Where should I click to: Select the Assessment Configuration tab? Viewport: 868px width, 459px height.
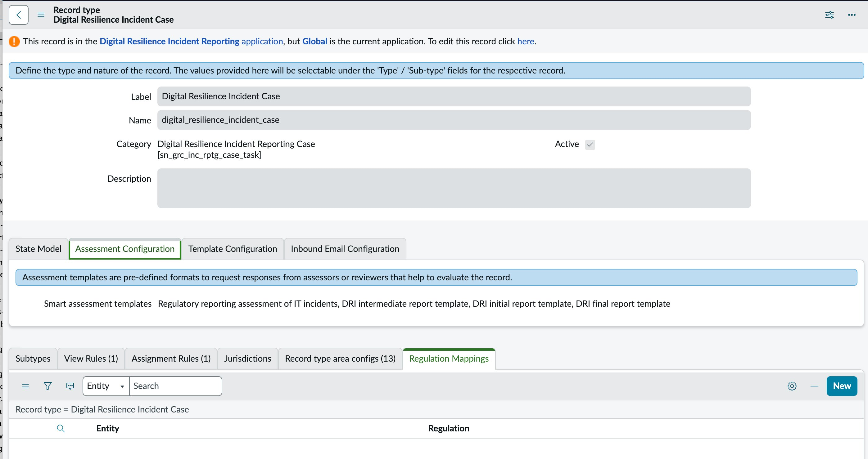coord(125,249)
